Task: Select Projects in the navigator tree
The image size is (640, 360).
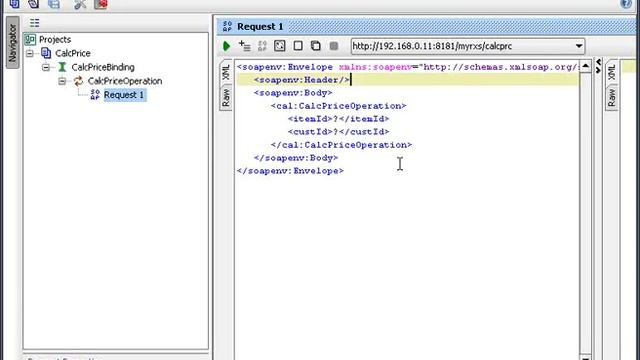Action: (x=55, y=40)
